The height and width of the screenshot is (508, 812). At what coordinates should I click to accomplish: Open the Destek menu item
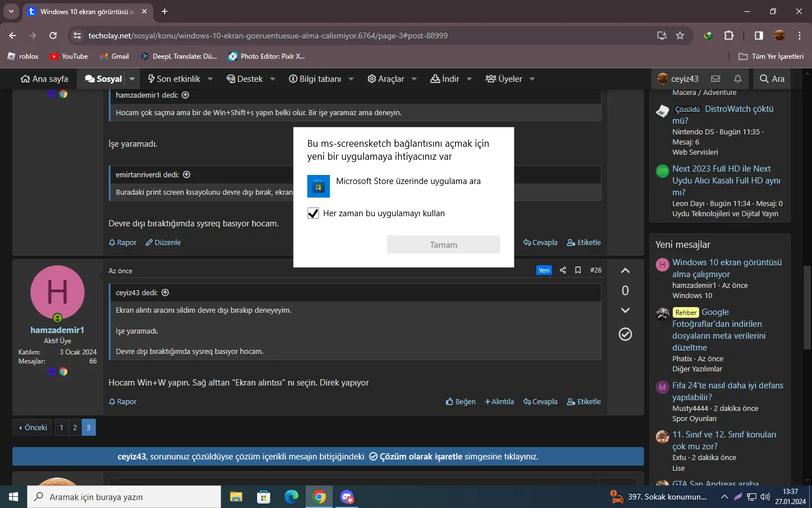245,79
